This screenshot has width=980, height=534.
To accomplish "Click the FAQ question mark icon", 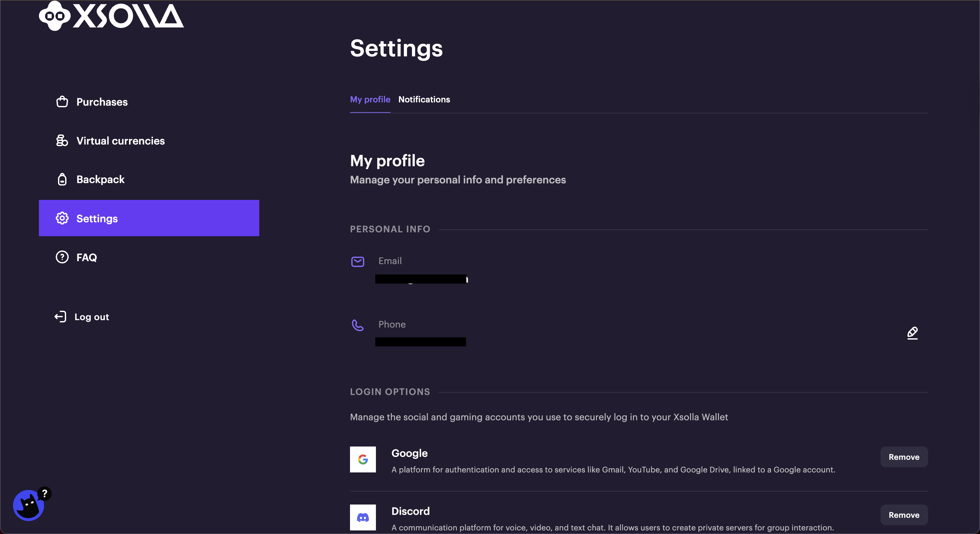I will tap(62, 258).
